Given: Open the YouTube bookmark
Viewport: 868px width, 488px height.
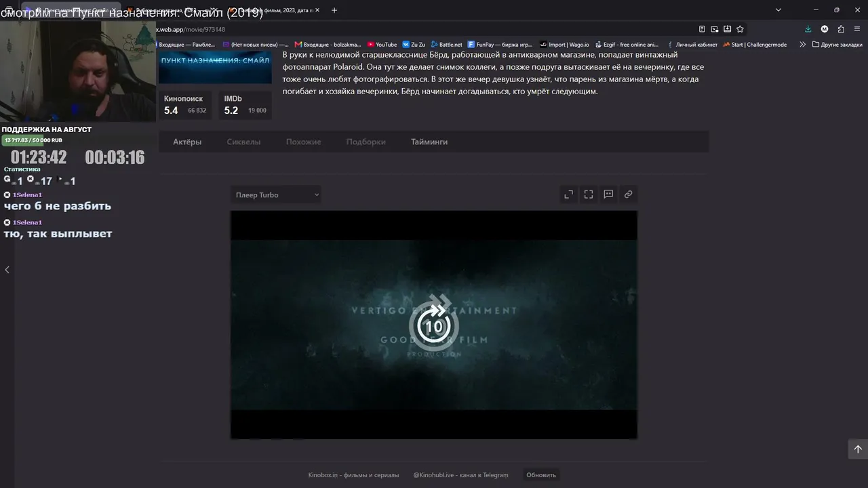Looking at the screenshot, I should (x=382, y=45).
